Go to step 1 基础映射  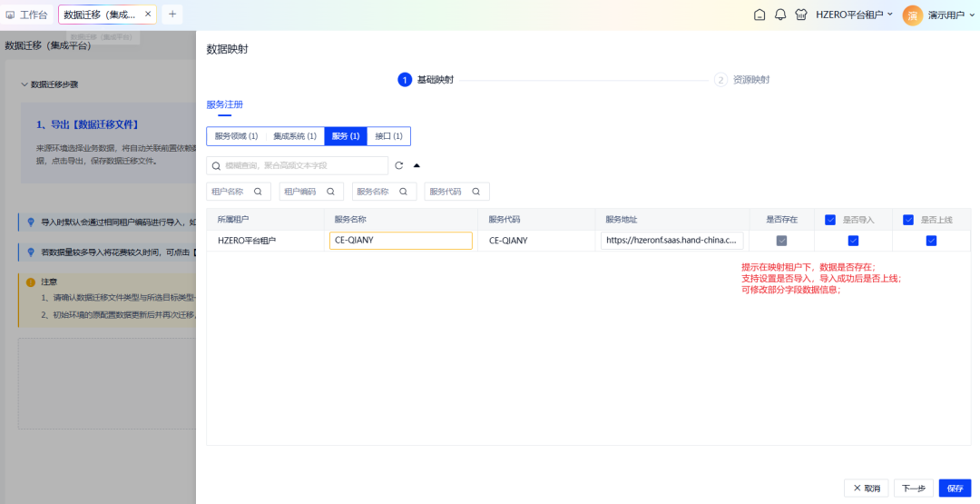tap(426, 79)
